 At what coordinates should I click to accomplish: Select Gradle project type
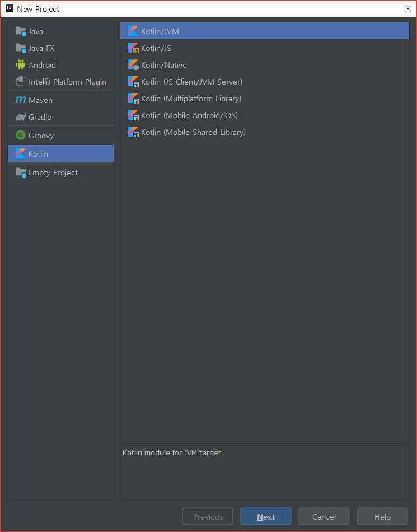point(60,117)
